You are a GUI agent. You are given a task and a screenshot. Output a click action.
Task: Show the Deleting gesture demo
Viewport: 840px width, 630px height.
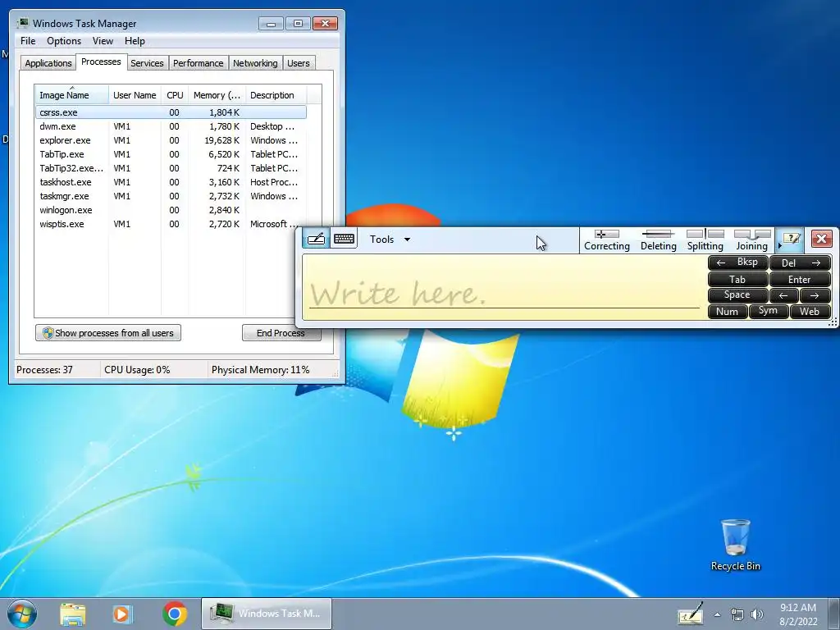click(659, 240)
